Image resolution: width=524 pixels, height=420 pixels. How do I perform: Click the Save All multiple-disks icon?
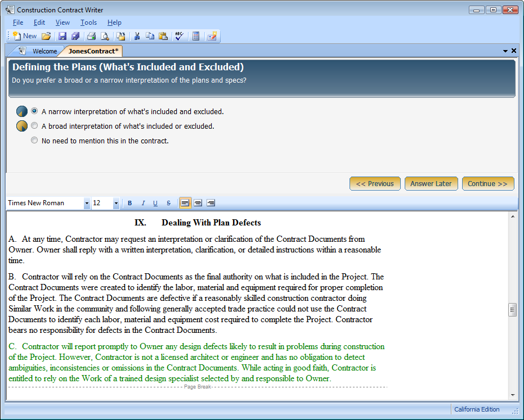[x=75, y=36]
